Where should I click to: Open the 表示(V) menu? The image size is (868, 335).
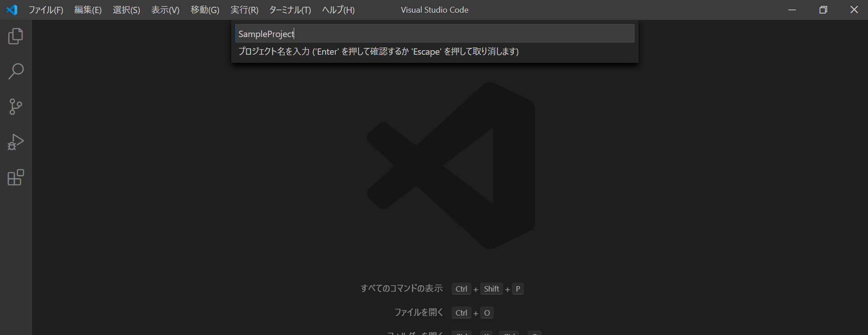click(165, 10)
